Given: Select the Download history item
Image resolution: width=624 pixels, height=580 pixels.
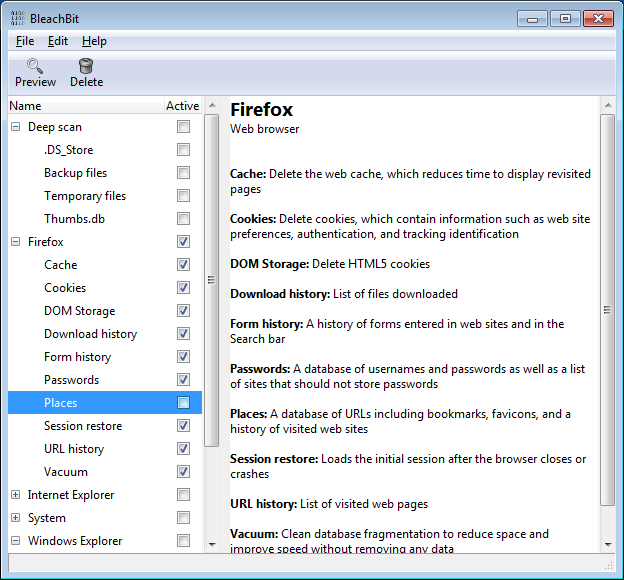Looking at the screenshot, I should tap(90, 334).
